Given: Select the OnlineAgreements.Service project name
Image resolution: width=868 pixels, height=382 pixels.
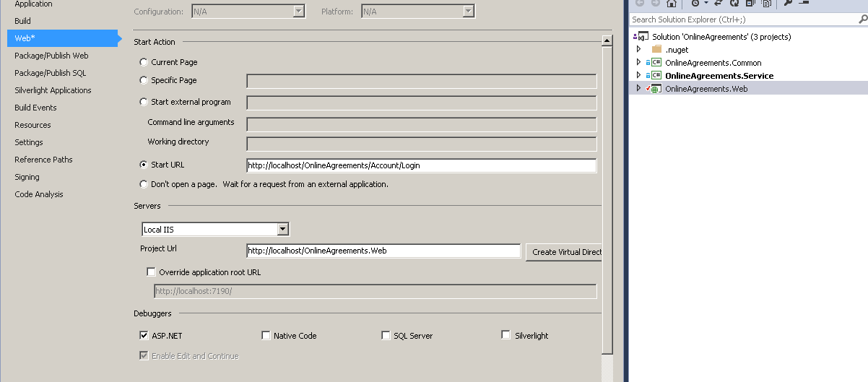Looking at the screenshot, I should click(x=719, y=76).
